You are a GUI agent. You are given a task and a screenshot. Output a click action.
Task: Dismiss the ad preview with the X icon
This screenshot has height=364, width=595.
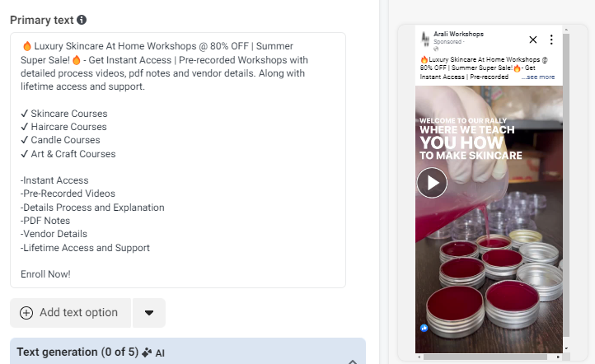[532, 40]
